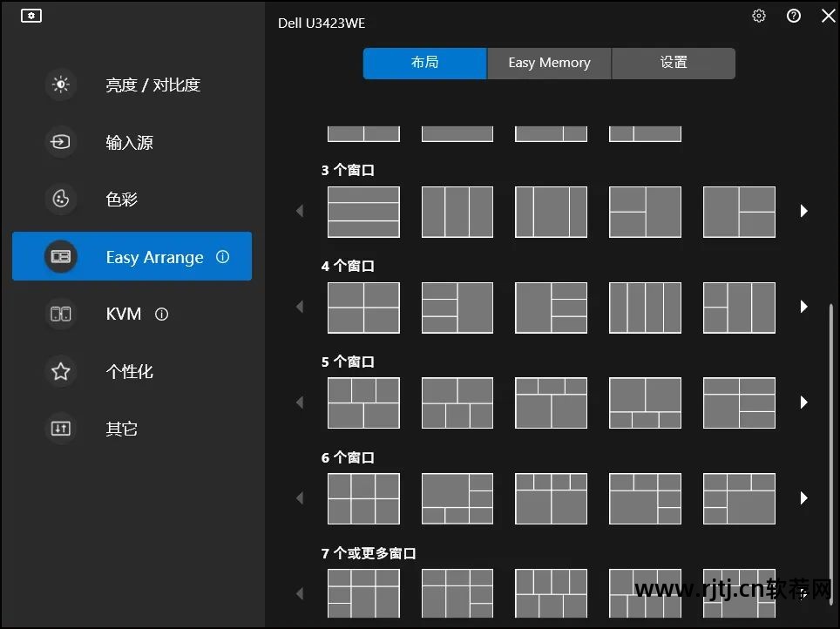Open the settings gear icon
Image resolution: width=840 pixels, height=629 pixels.
[x=759, y=16]
